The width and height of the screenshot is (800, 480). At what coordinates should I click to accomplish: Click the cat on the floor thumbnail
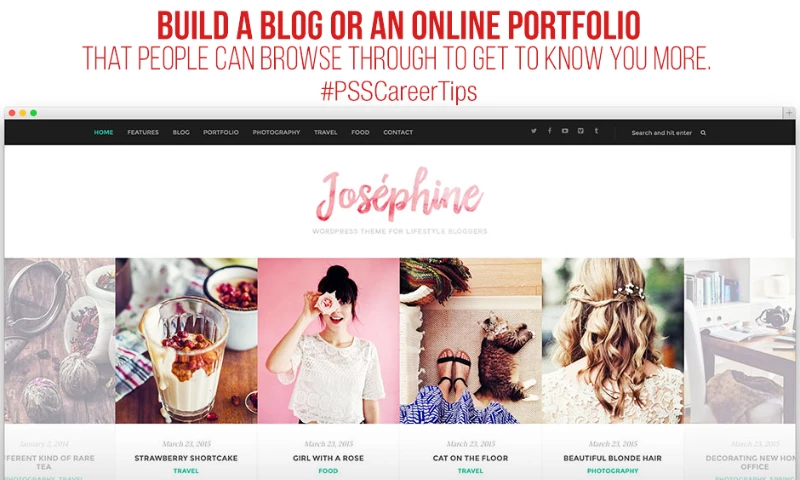(x=471, y=341)
